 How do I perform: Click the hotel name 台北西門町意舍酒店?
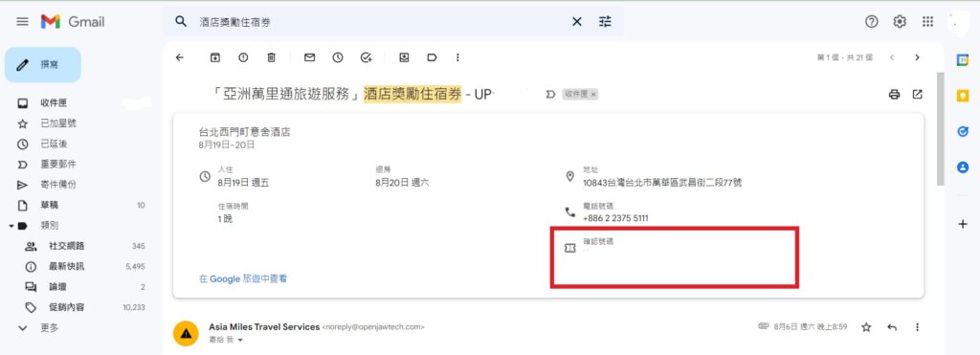pos(244,132)
